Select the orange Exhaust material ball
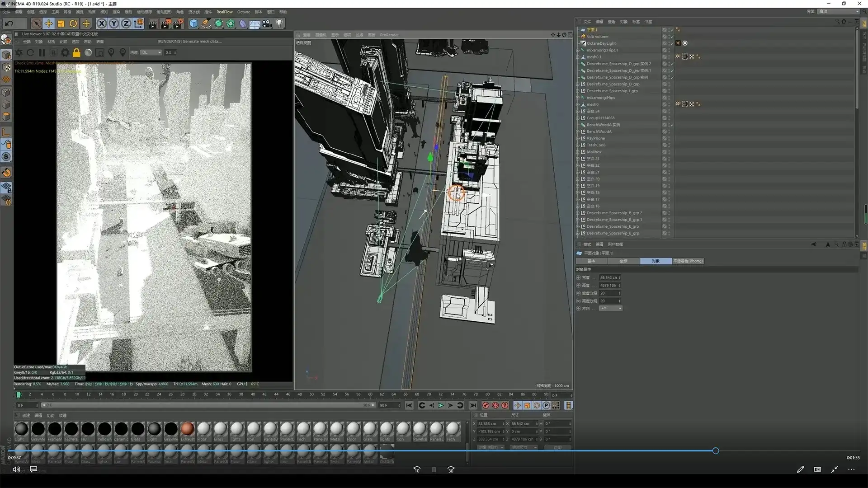The height and width of the screenshot is (488, 868). tap(187, 428)
